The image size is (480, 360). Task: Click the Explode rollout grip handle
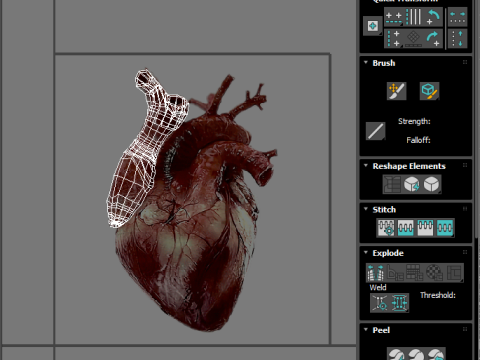[465, 252]
